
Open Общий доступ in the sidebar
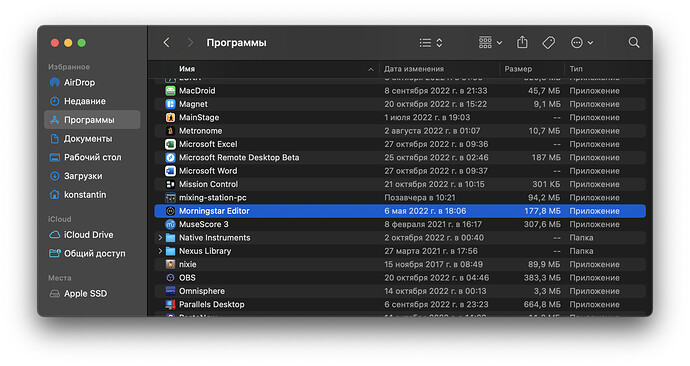pyautogui.click(x=92, y=253)
